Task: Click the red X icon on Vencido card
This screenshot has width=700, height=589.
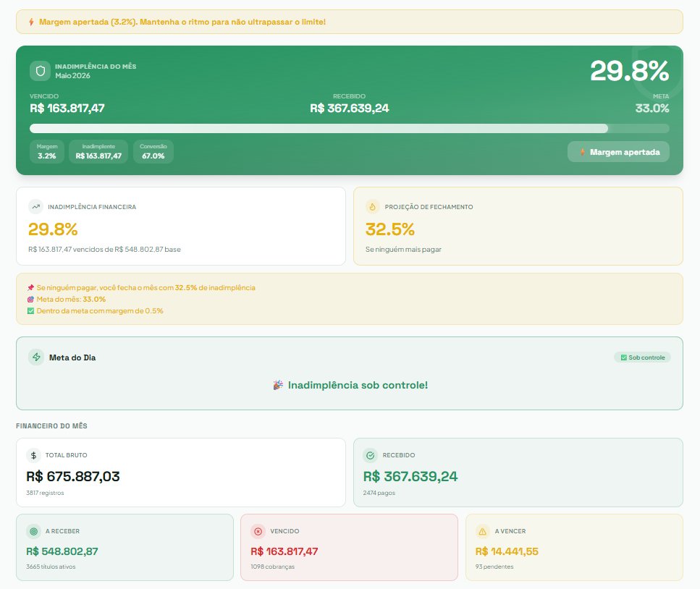Action: coord(258,531)
